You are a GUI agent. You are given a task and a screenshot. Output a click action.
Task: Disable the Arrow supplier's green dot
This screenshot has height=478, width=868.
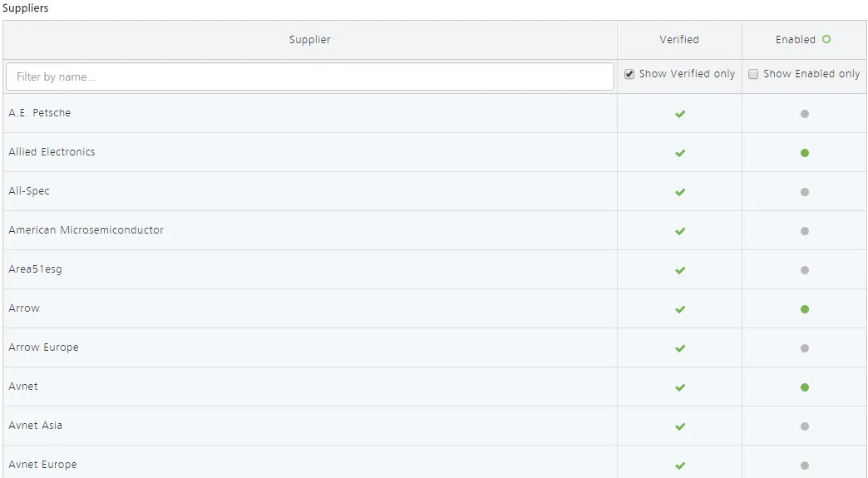(805, 309)
